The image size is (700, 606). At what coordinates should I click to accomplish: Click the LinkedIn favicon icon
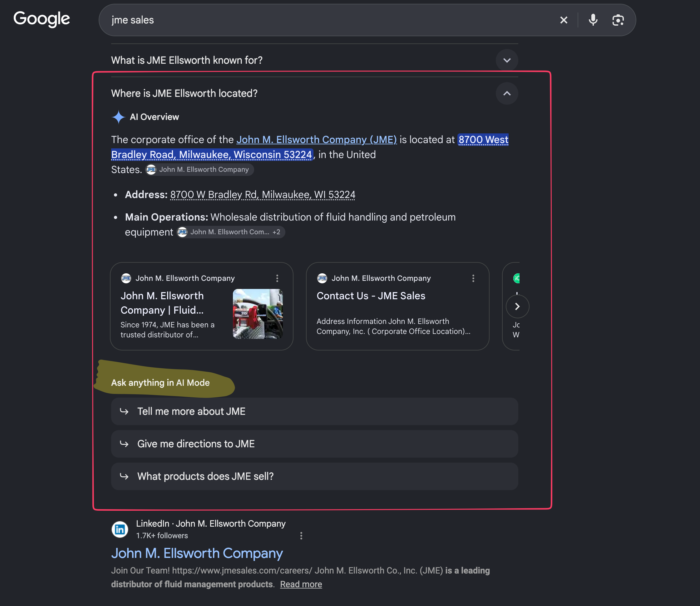[x=120, y=529]
